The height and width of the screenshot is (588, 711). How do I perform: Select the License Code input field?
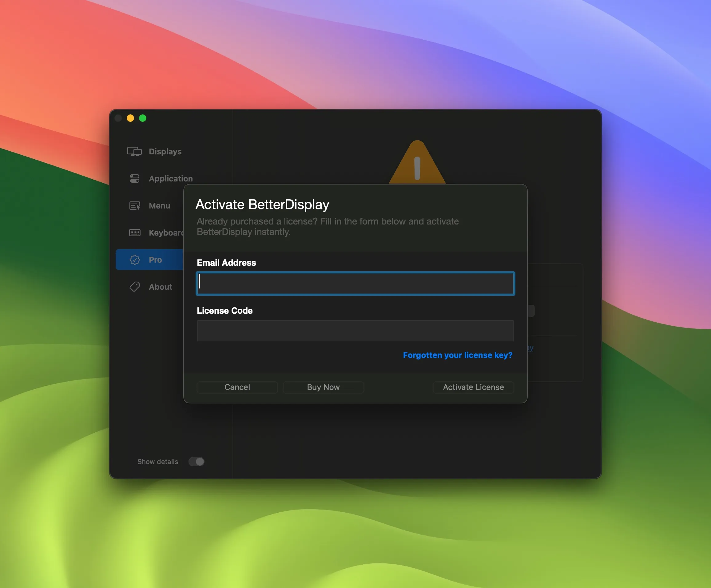[x=355, y=331]
